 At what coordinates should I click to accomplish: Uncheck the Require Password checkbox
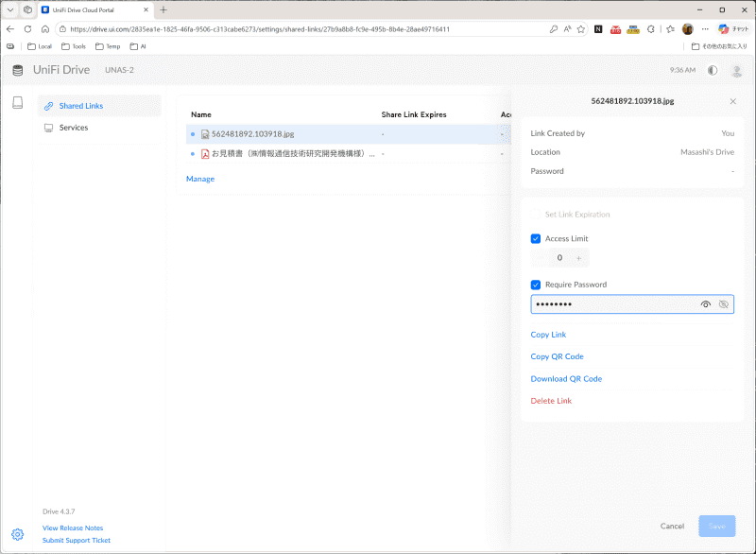click(x=535, y=285)
